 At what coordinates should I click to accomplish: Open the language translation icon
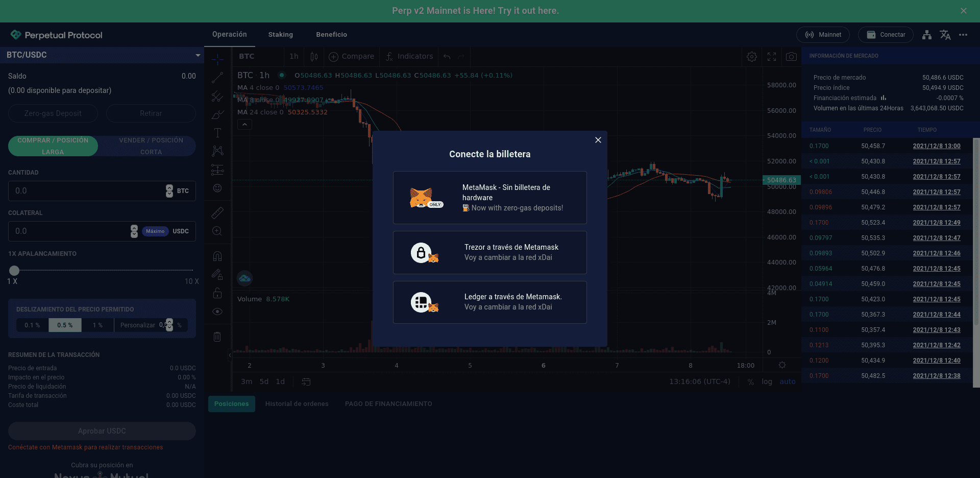(945, 35)
